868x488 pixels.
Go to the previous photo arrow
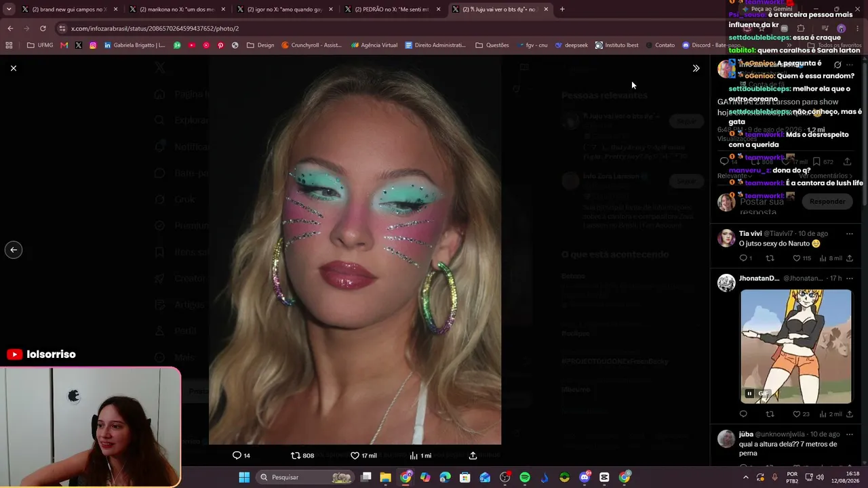pyautogui.click(x=14, y=250)
